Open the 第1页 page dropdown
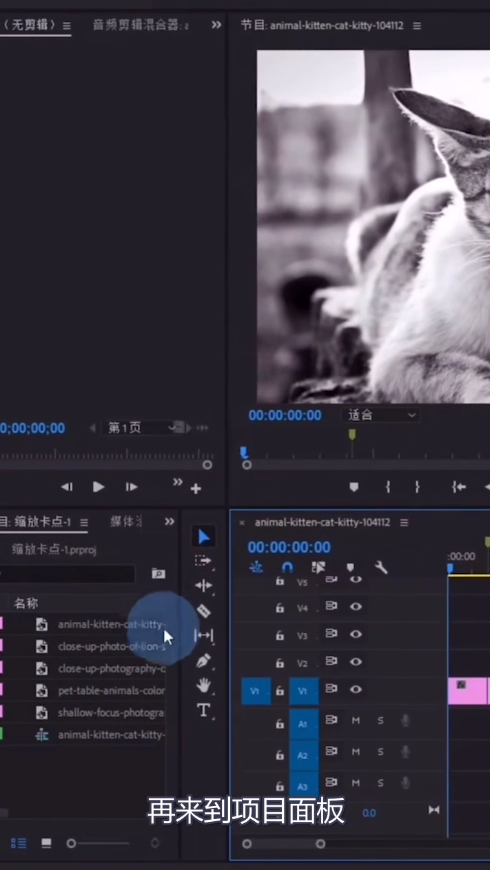 [141, 428]
